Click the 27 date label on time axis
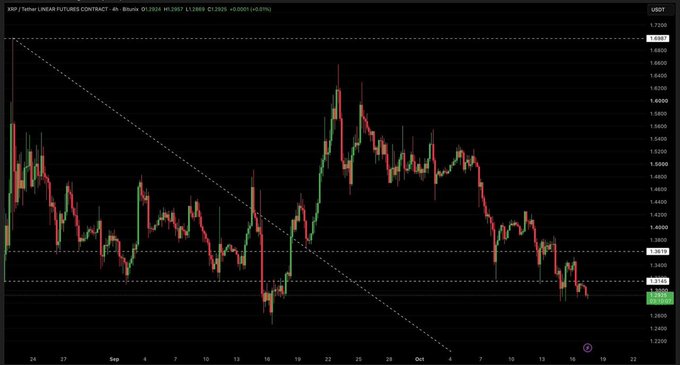 pyautogui.click(x=64, y=359)
